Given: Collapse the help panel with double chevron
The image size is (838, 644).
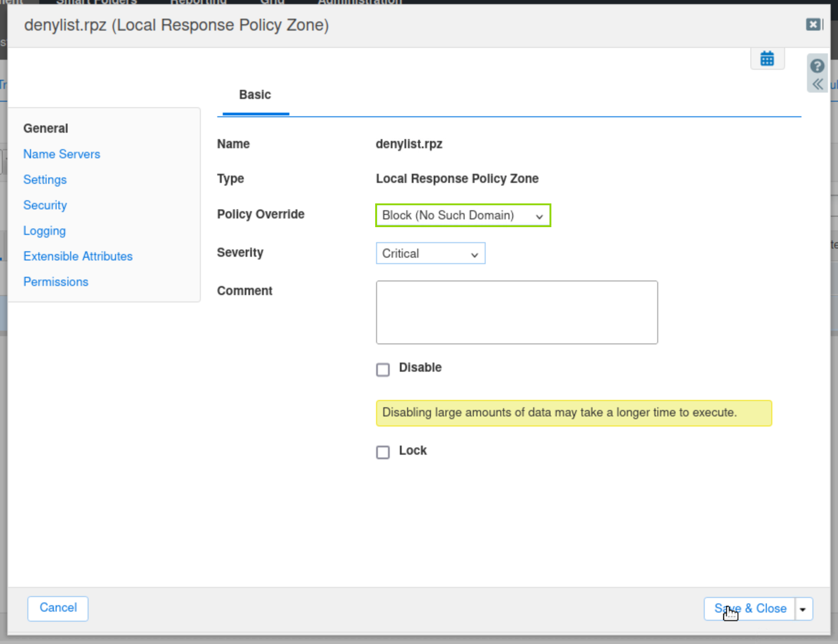Looking at the screenshot, I should point(817,84).
